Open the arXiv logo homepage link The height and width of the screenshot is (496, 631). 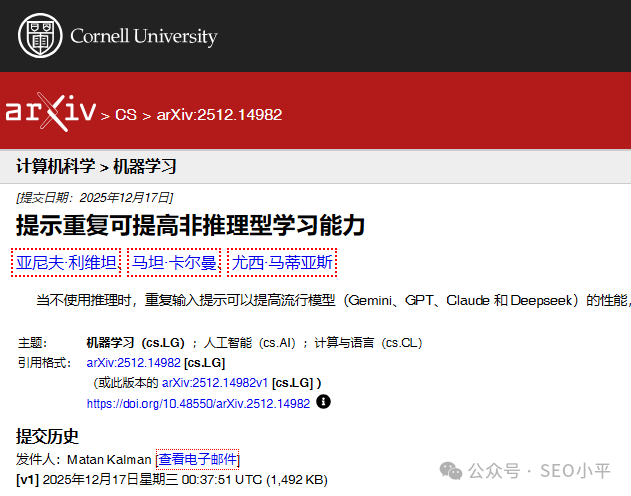pyautogui.click(x=50, y=112)
